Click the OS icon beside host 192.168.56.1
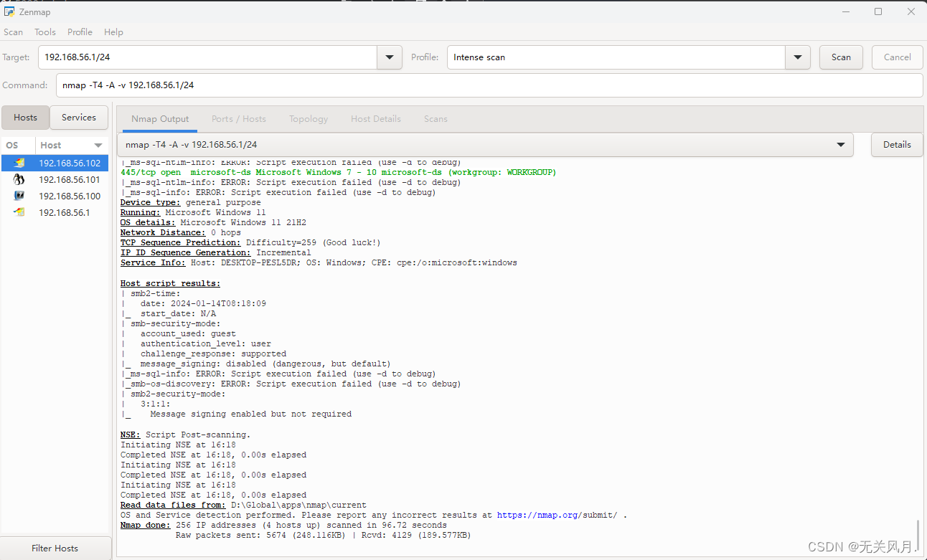 pos(19,212)
